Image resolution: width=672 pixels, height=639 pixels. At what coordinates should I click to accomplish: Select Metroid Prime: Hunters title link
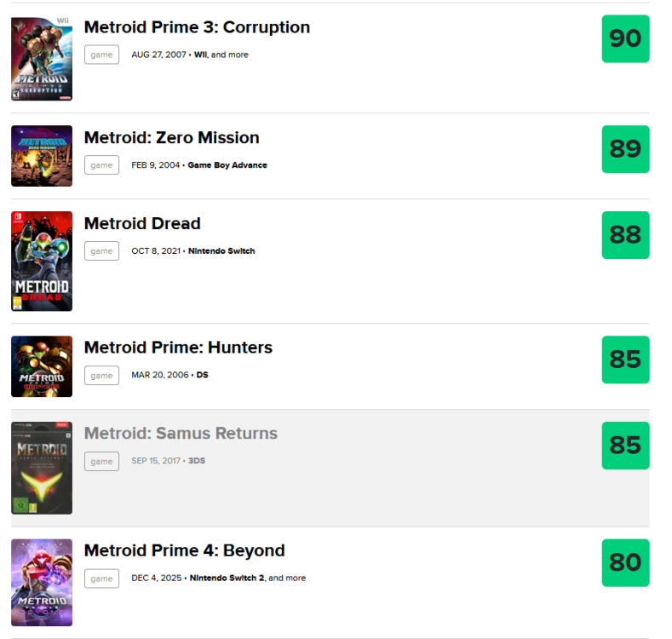pyautogui.click(x=178, y=348)
